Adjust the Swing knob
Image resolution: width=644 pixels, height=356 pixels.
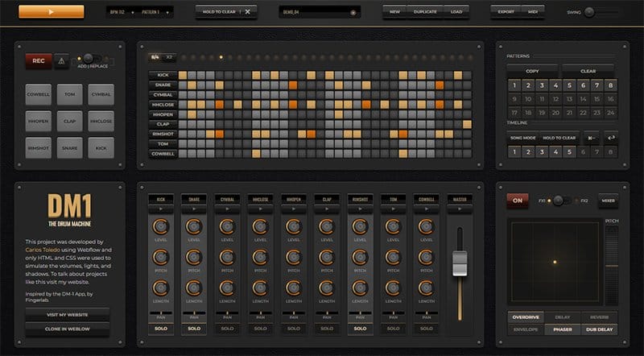[589, 12]
